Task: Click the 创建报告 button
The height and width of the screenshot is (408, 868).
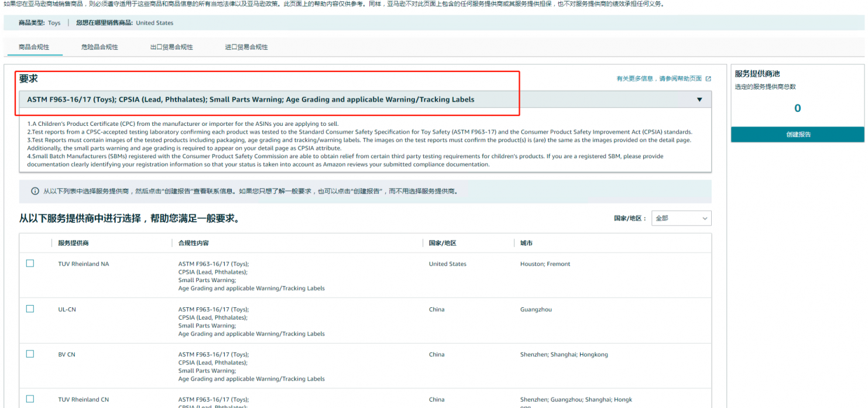Action: 798,135
